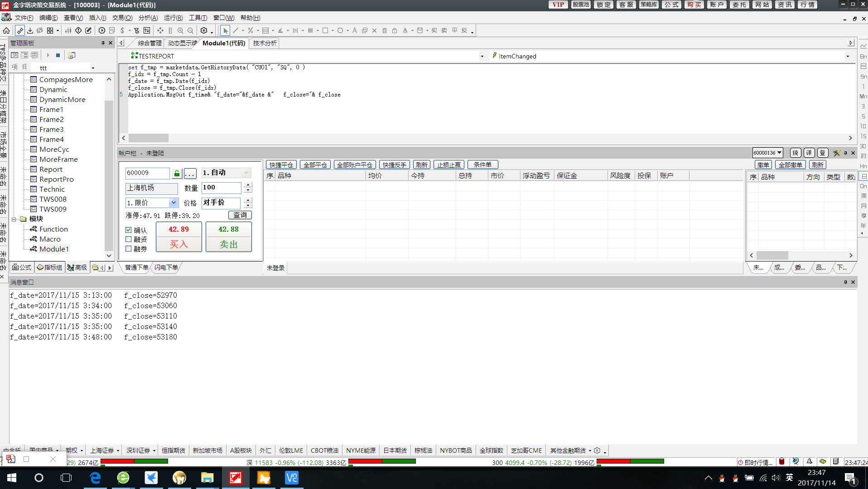Click the Home icon in the toolbar
This screenshot has height=489, width=868.
[x=6, y=30]
